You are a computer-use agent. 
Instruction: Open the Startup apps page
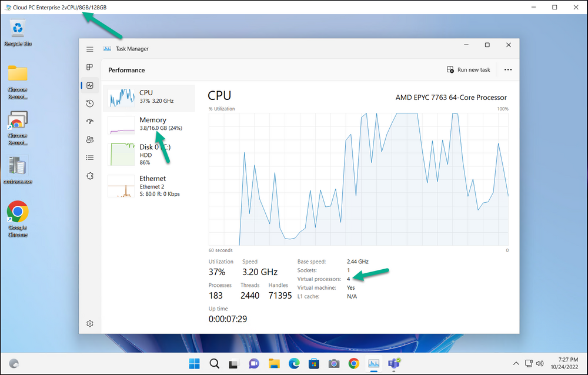click(x=89, y=121)
